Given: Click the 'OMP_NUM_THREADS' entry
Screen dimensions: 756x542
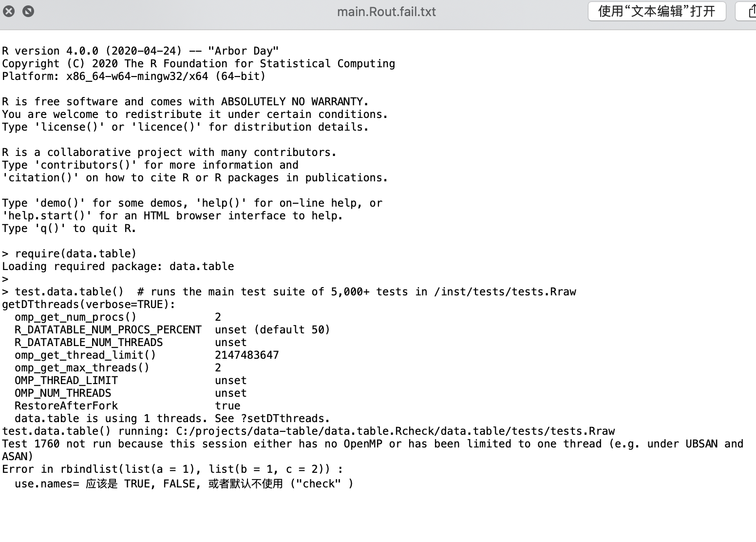Looking at the screenshot, I should click(x=63, y=393).
